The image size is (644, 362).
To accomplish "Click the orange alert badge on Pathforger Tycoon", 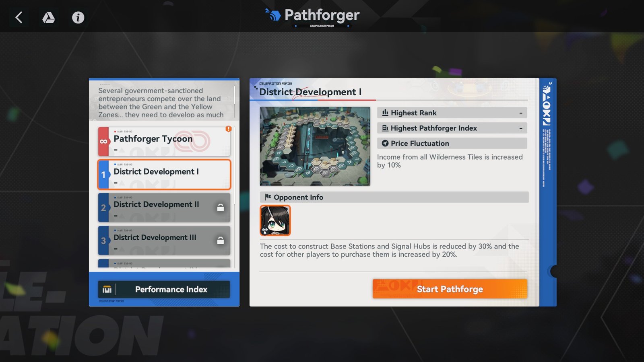I will click(228, 129).
